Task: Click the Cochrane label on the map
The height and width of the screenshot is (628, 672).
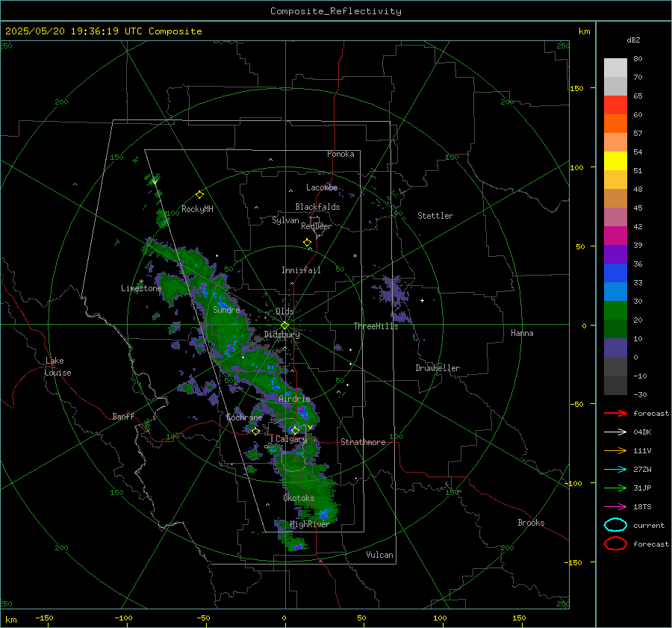Action: click(x=244, y=417)
